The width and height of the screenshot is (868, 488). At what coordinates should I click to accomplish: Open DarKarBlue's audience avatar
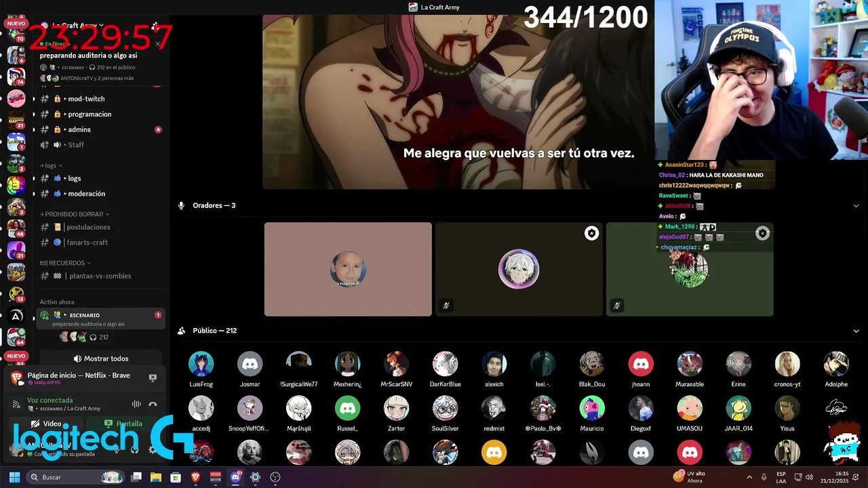[445, 364]
